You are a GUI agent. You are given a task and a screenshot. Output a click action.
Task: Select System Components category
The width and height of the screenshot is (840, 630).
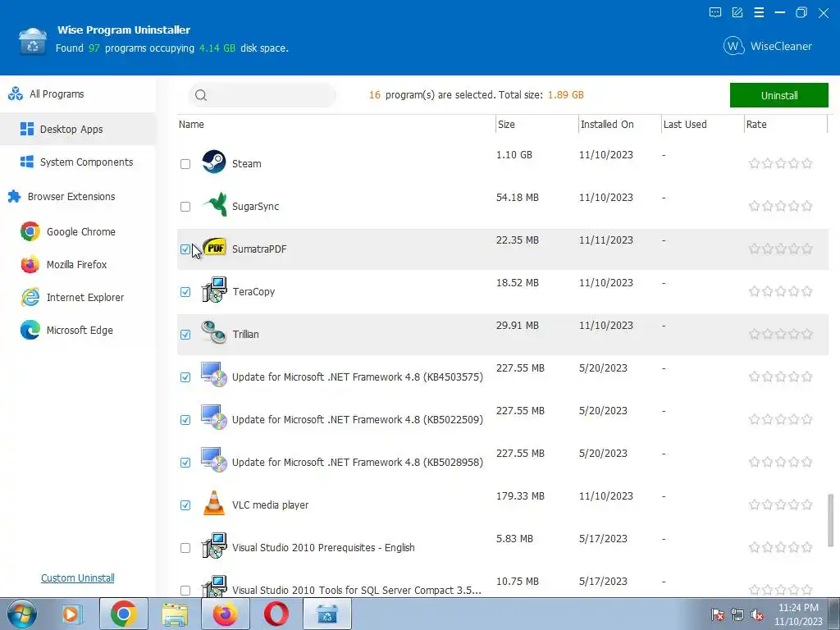point(78,162)
